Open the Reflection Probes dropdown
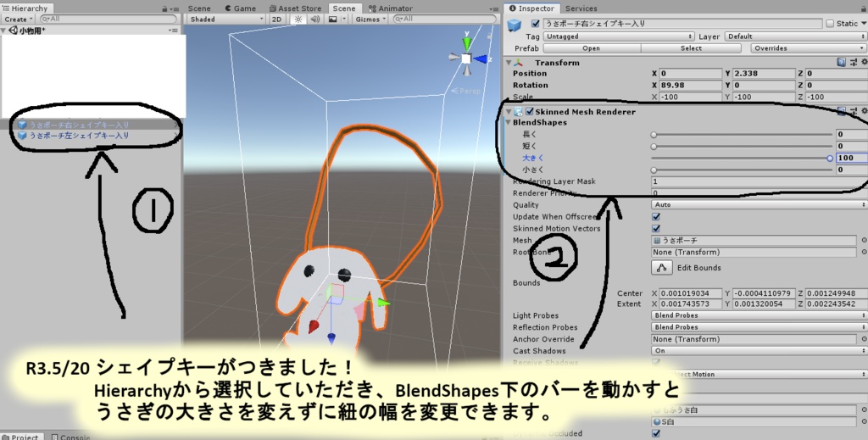Screen dimensions: 868x440 point(759,327)
